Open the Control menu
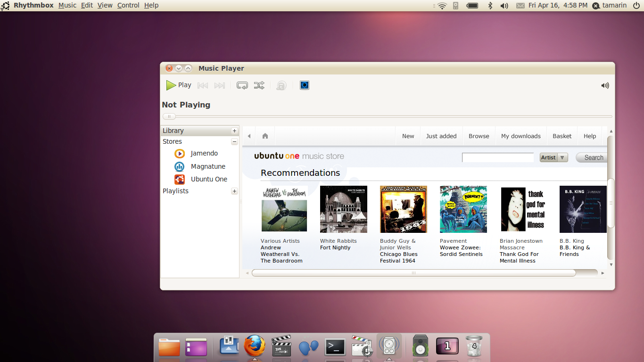This screenshot has width=644, height=362. [x=128, y=5]
